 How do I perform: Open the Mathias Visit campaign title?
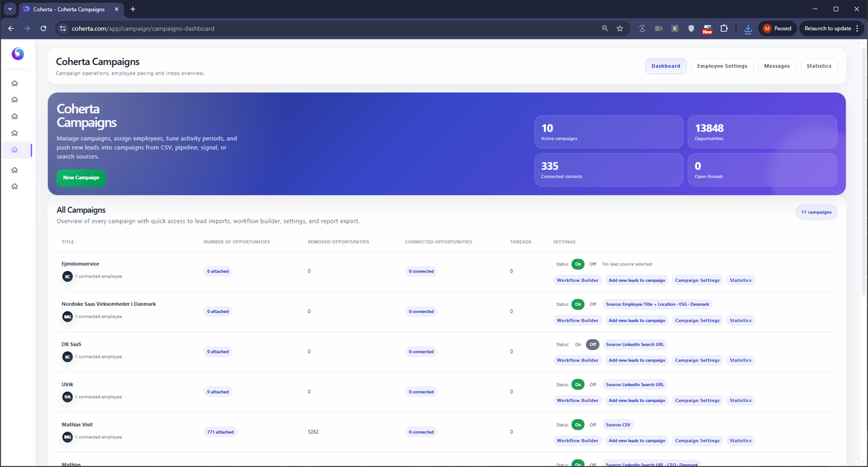[x=77, y=424]
